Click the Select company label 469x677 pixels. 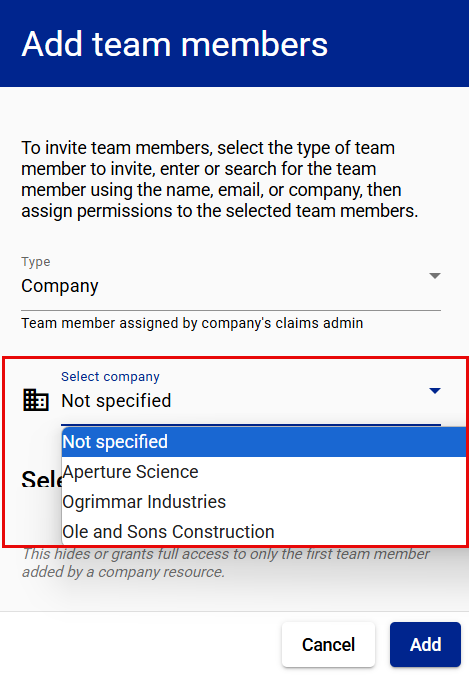[110, 376]
